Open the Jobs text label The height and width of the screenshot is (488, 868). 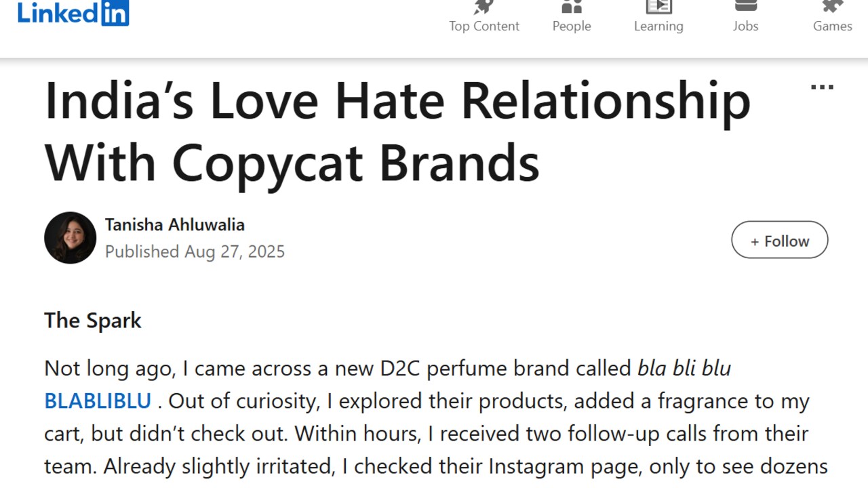coord(745,26)
